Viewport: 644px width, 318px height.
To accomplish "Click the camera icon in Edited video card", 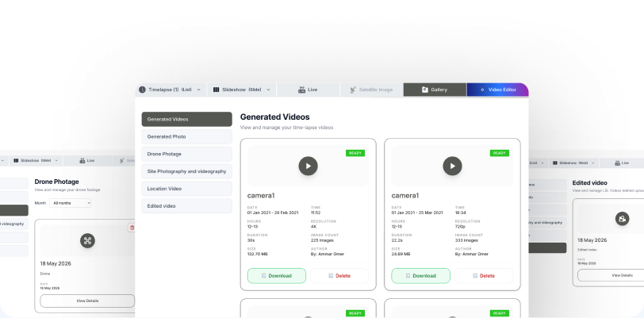I will pyautogui.click(x=623, y=219).
